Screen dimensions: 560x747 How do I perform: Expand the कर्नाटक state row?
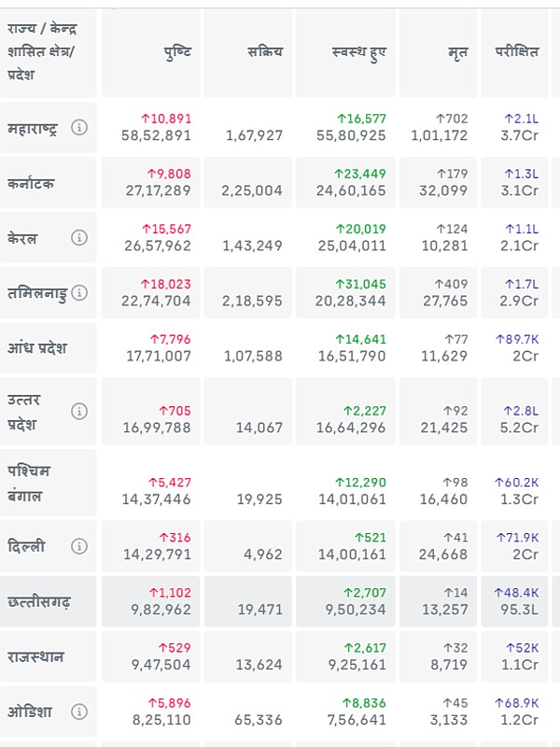click(x=31, y=184)
